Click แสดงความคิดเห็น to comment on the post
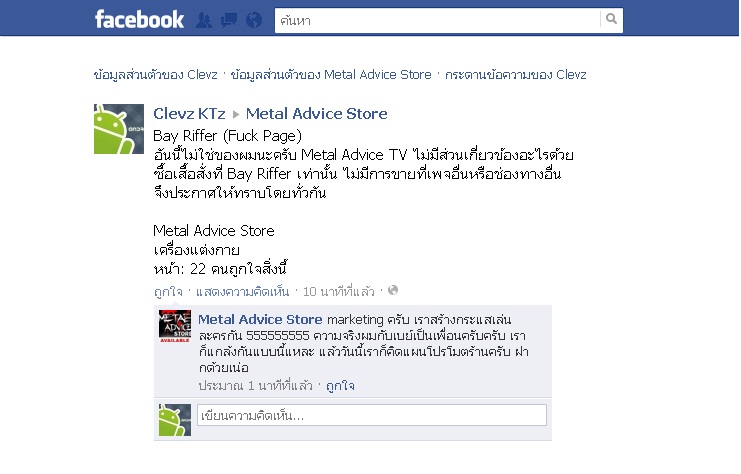Viewport: 741px width, 474px height. 242,292
